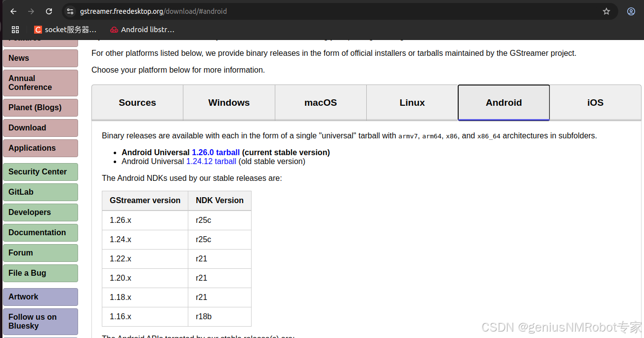644x338 pixels.
Task: Open the 1.24.12 tarball link
Action: tap(211, 161)
